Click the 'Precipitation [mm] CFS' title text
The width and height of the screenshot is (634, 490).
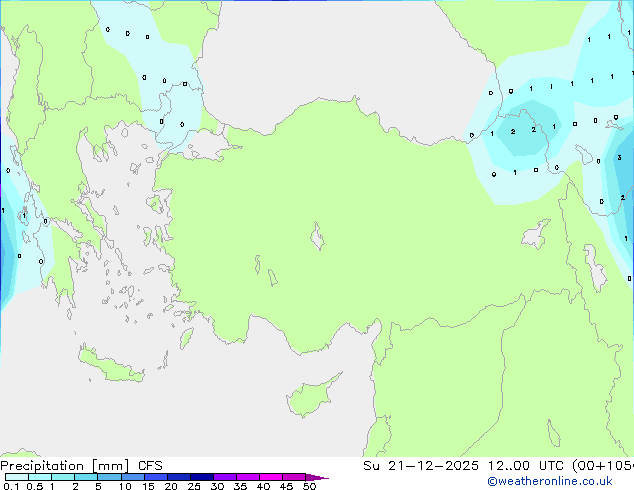81,466
